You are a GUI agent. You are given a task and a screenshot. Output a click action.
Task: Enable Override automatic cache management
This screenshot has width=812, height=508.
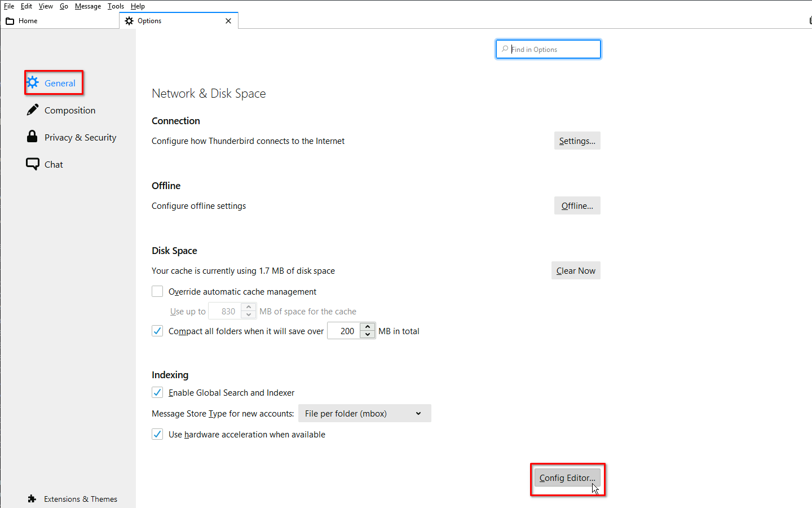click(157, 291)
